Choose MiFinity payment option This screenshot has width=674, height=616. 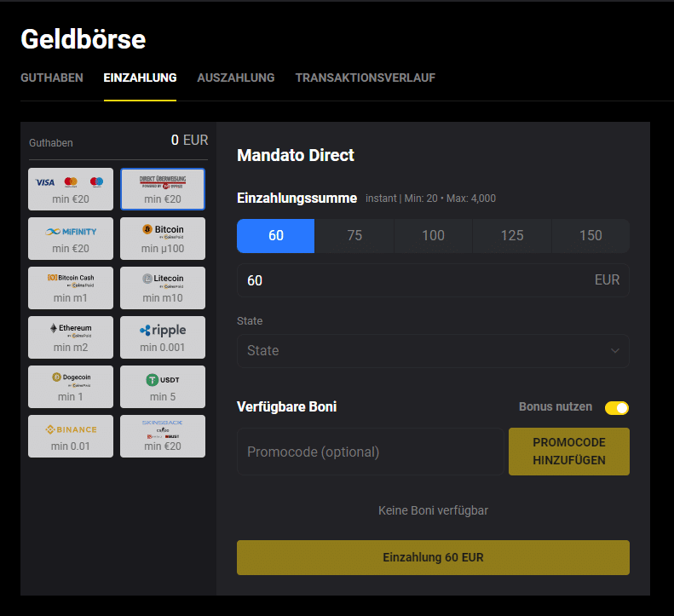(71, 239)
